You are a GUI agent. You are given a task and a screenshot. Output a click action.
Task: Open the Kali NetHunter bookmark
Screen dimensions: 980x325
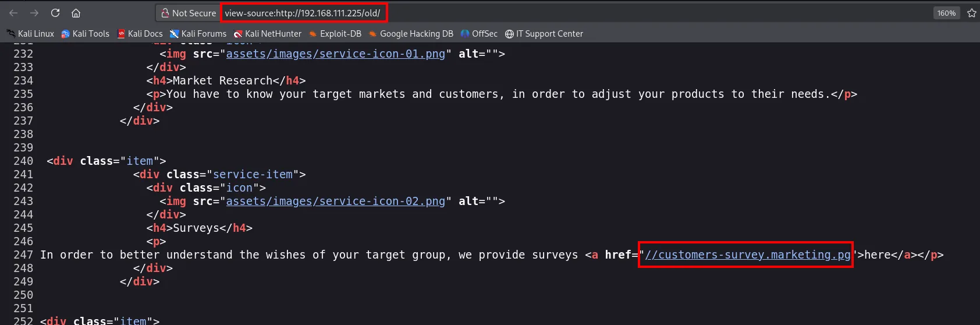point(268,34)
